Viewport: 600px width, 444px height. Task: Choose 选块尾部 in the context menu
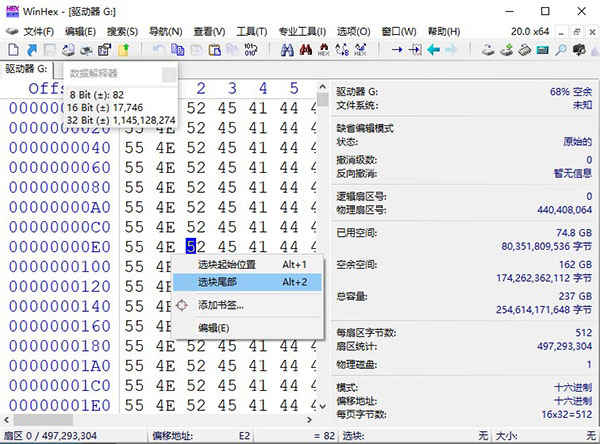247,282
